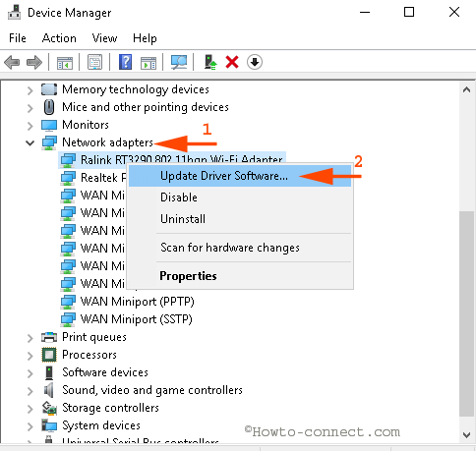Click Scan for hardware changes monitor icon
476x451 pixels.
pos(179,62)
